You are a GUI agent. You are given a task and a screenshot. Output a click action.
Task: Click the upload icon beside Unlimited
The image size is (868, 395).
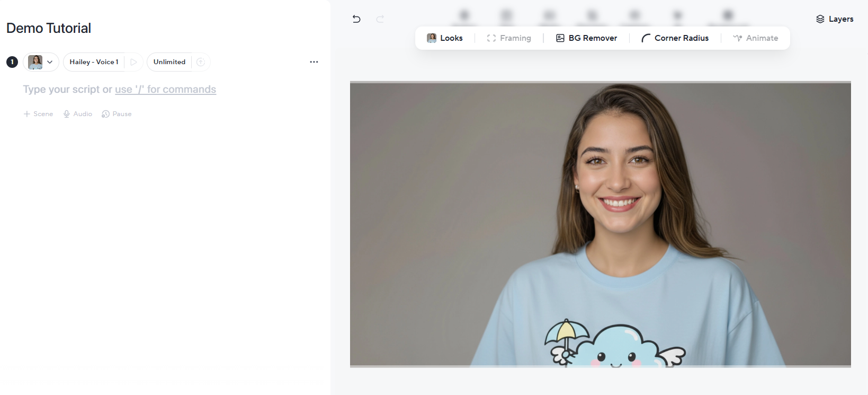click(x=201, y=62)
